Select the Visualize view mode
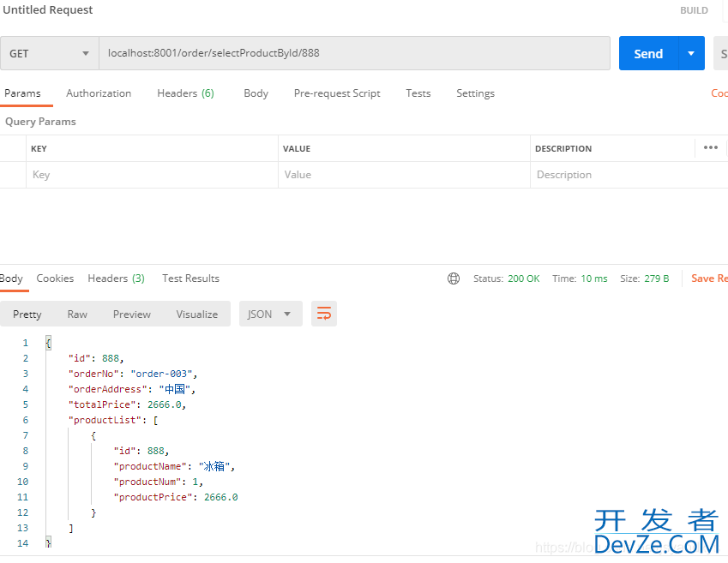 point(197,314)
